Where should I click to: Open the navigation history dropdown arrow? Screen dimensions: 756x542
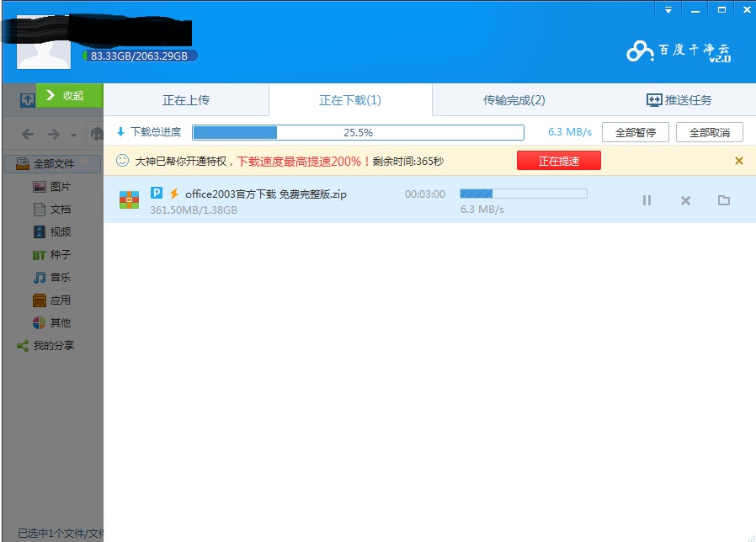coord(72,135)
